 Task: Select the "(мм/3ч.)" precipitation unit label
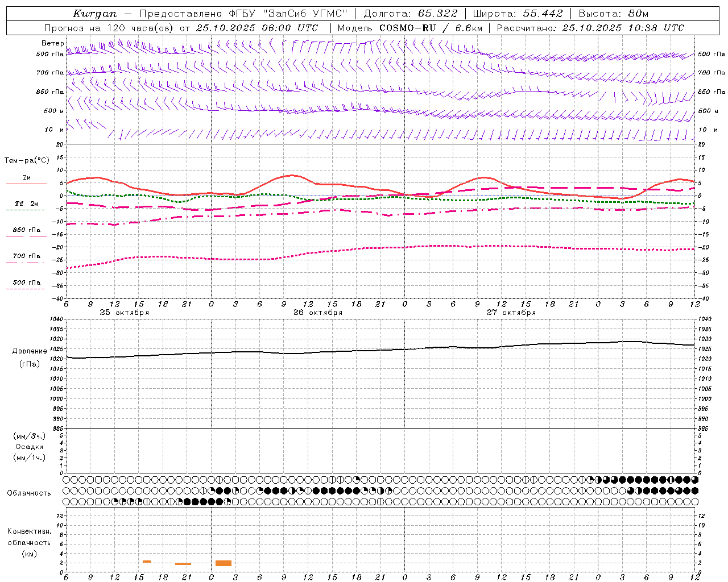[30, 436]
